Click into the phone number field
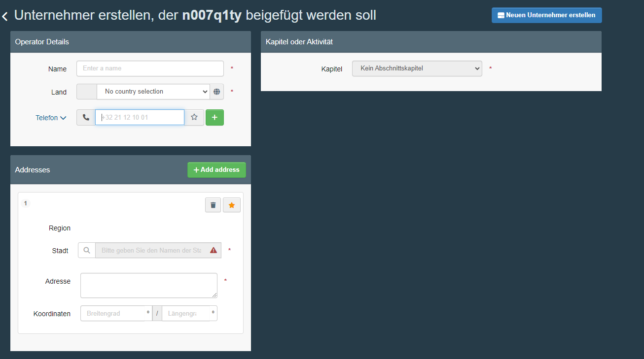 tap(140, 118)
